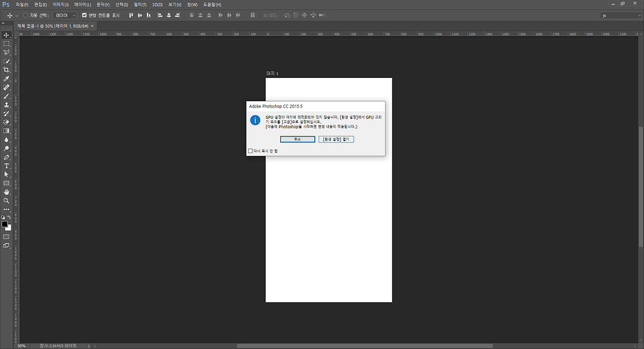Viewport: 644px width, 349px height.
Task: Align vertical centers in options bar
Action: [x=140, y=15]
